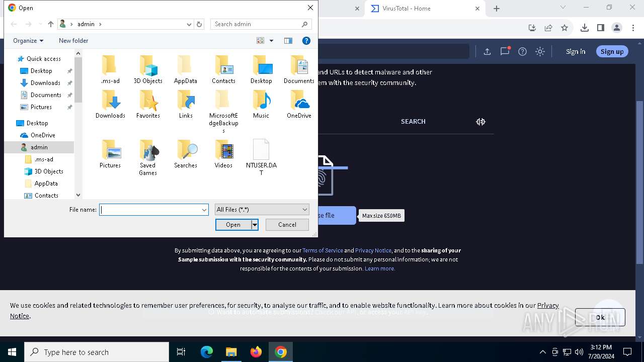Viewport: 644px width, 362px height.
Task: Open Chrome downloads icon
Action: (x=584, y=28)
